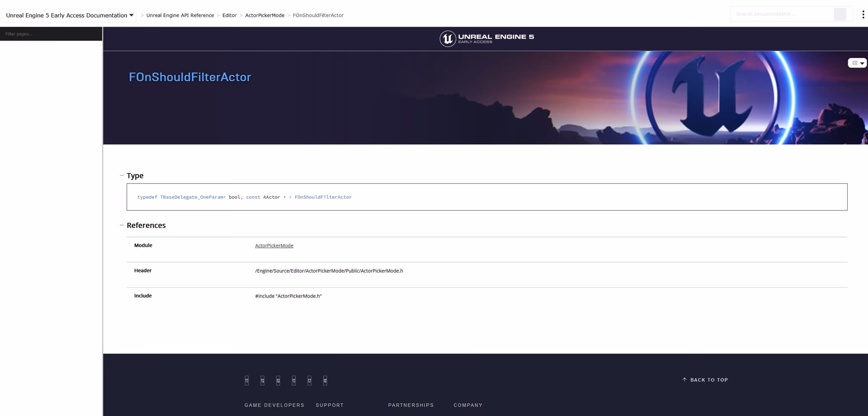Focus the Filter pages sidebar field
Image resolution: width=868 pixels, height=416 pixels.
pos(51,34)
